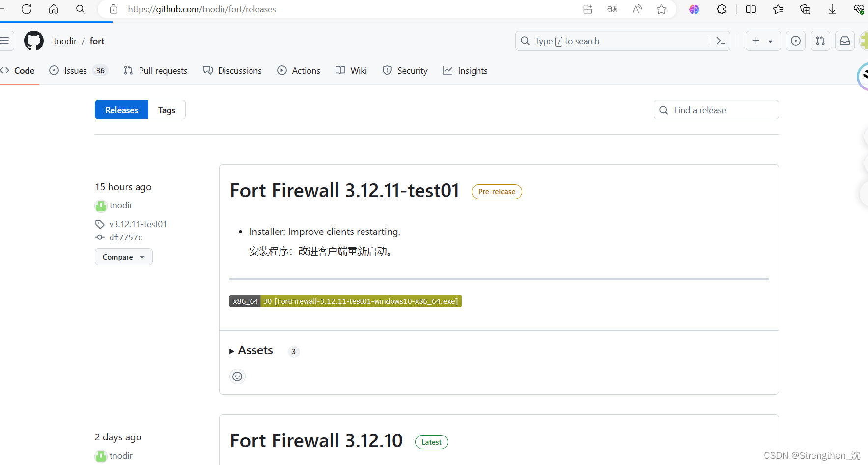This screenshot has height=465, width=868.
Task: Open browser extensions puzzle icon
Action: coord(721,9)
